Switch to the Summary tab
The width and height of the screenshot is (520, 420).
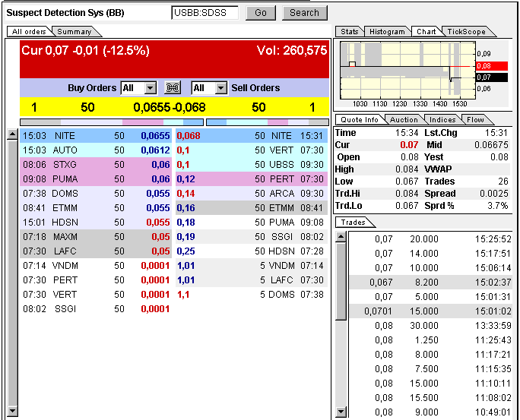(74, 31)
